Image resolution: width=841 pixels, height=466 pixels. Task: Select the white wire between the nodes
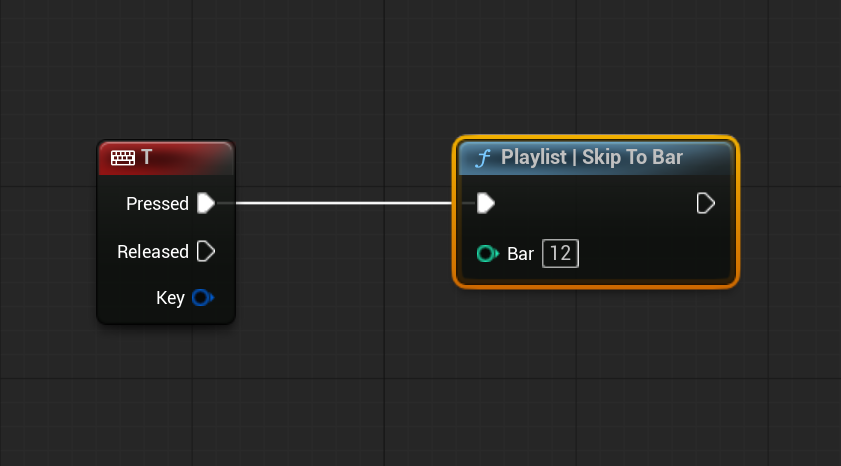(x=340, y=203)
